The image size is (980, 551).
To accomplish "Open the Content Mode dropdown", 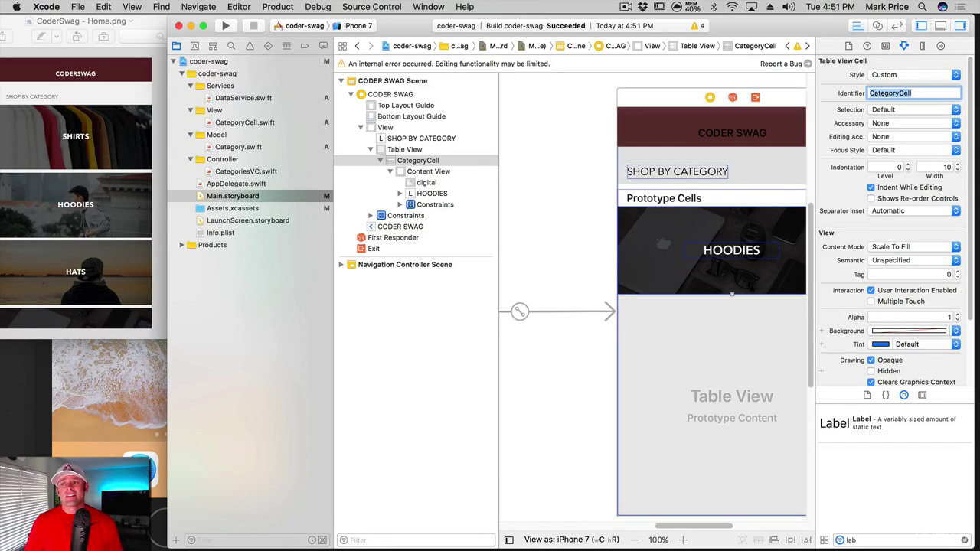I will pos(915,246).
